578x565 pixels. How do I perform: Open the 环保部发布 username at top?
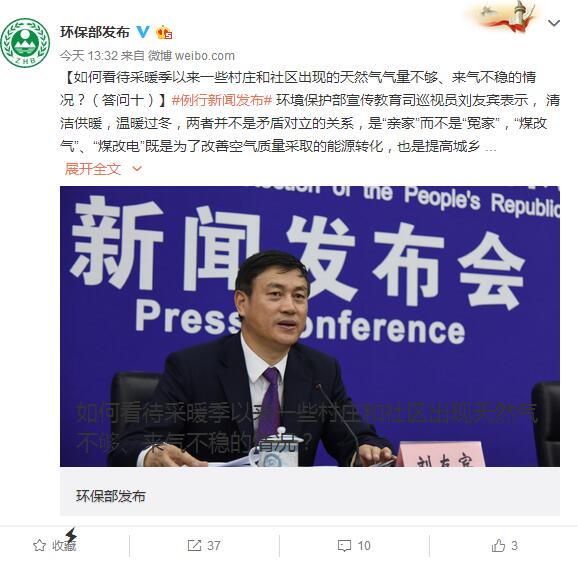(x=95, y=32)
